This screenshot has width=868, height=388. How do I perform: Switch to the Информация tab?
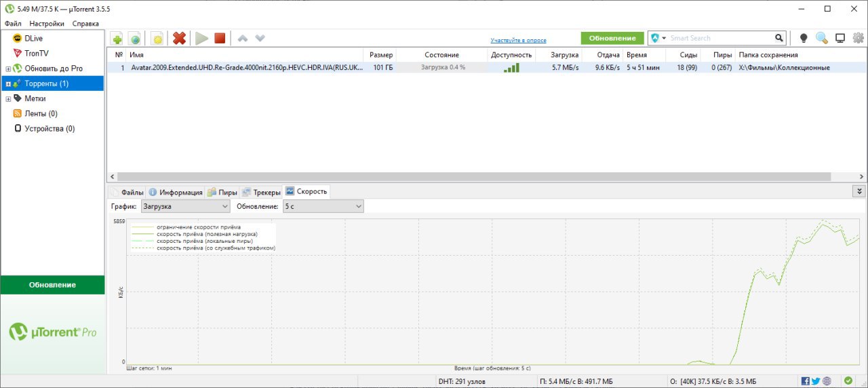[x=176, y=192]
